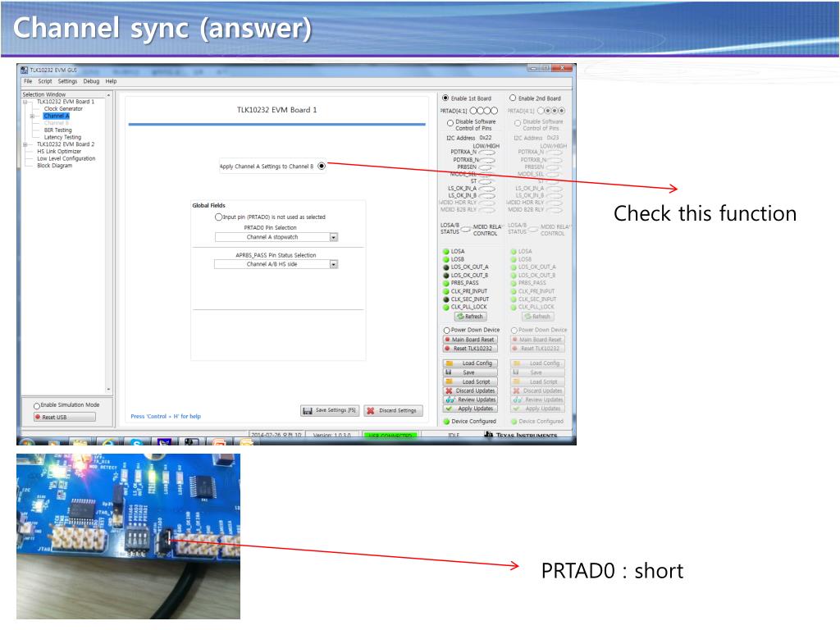This screenshot has height=630, width=840.
Task: Flip 1st board LS_OK_IN_B switch
Action: (x=486, y=195)
